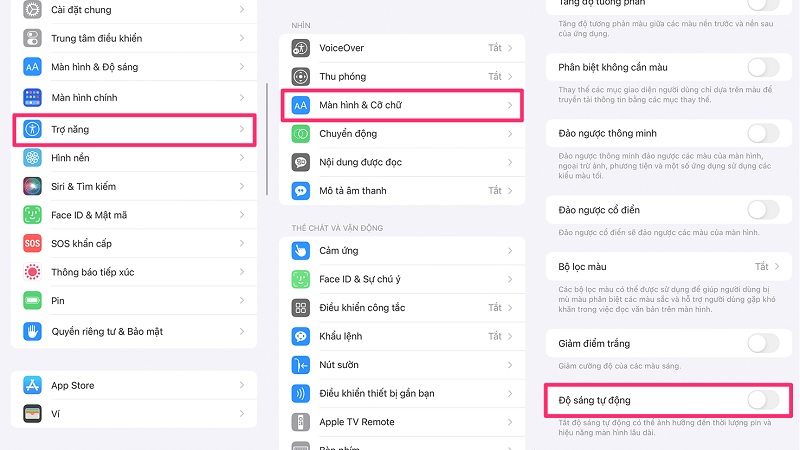The image size is (800, 450).
Task: Open Trung tâm điều khiển settings
Action: pyautogui.click(x=134, y=38)
